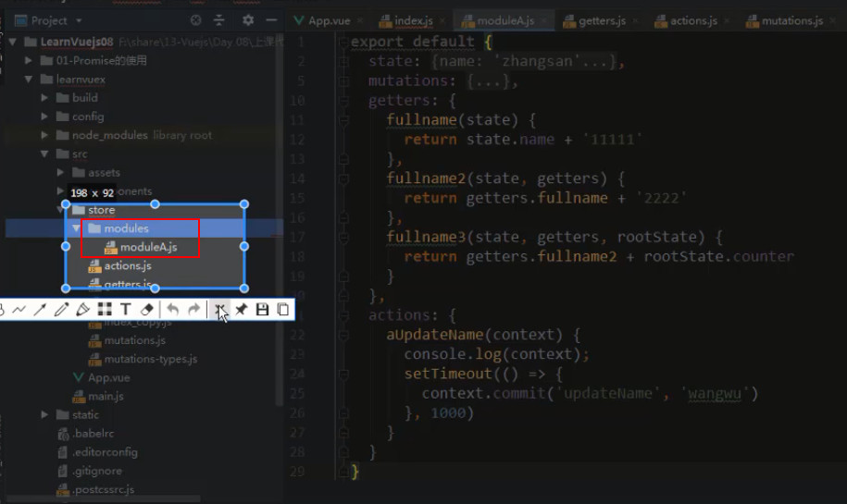The height and width of the screenshot is (504, 847).
Task: Click the locate-file target icon in Project panel
Action: (195, 20)
